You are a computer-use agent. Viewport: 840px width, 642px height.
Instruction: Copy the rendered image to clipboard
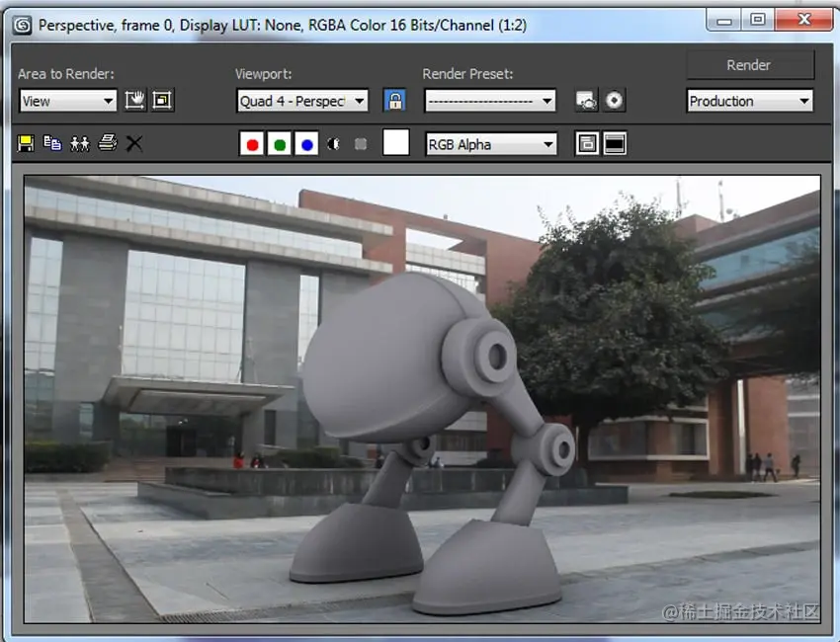click(52, 143)
